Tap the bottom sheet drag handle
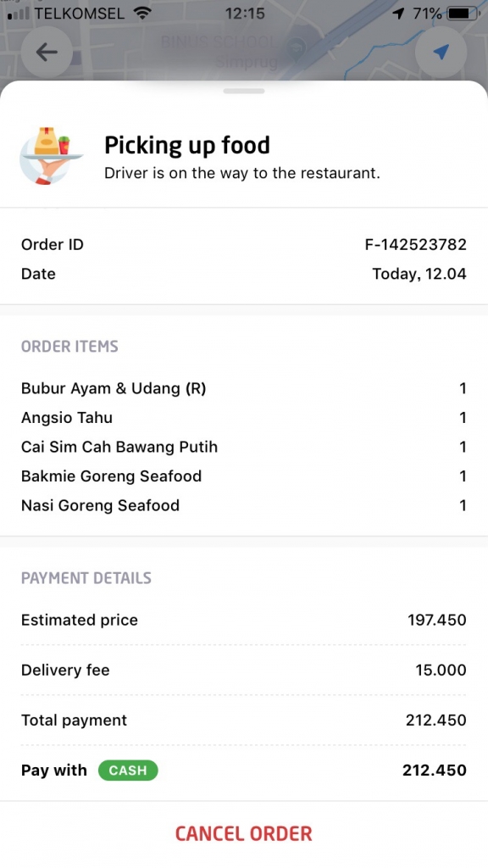Image resolution: width=488 pixels, height=868 pixels. click(x=244, y=91)
